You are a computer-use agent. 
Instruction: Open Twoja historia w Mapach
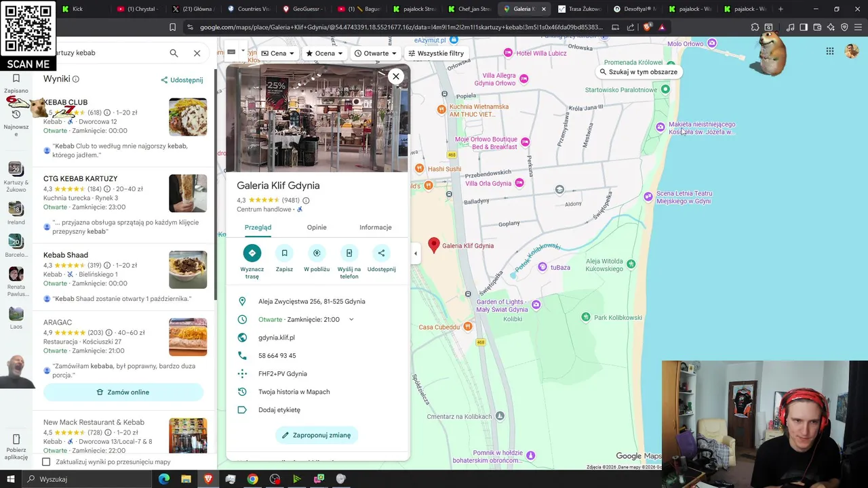(x=294, y=392)
